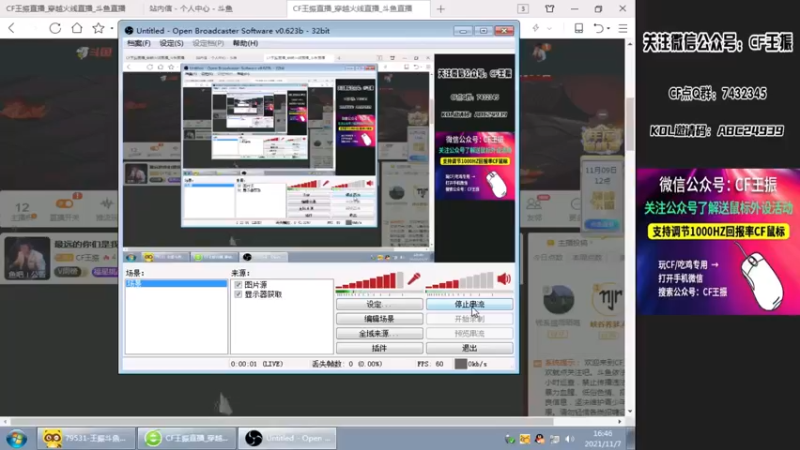This screenshot has height=450, width=800.
Task: Adjust the microphone volume red bar slider
Action: click(x=370, y=281)
